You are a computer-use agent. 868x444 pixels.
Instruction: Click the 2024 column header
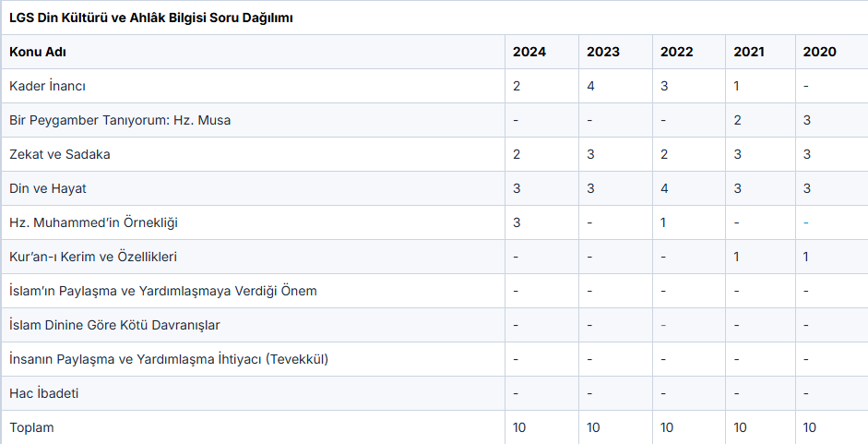pyautogui.click(x=529, y=52)
